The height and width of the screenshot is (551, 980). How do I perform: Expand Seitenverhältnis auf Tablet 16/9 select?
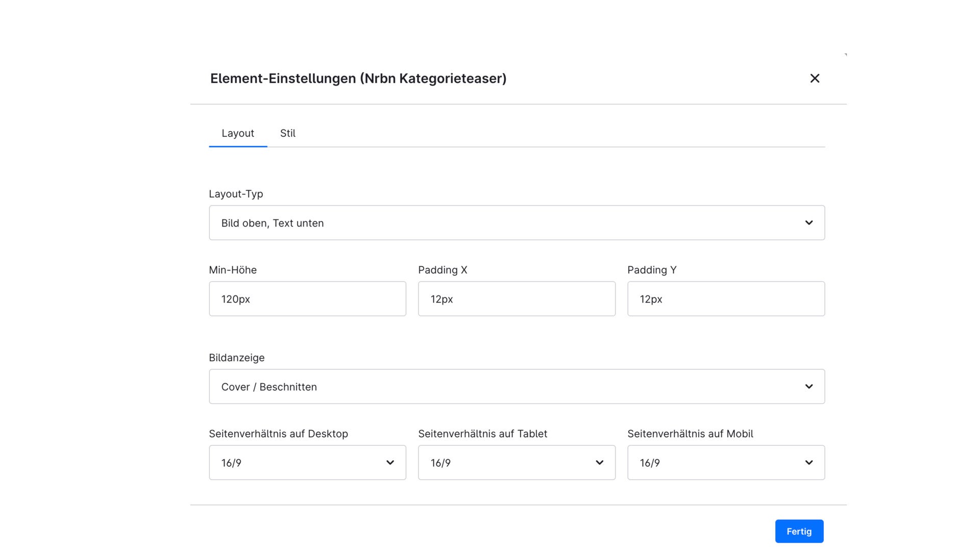coord(517,463)
